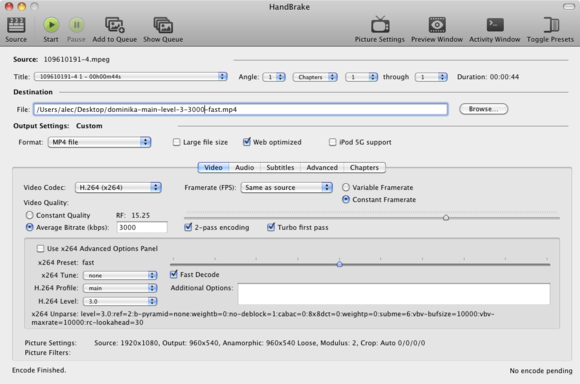The width and height of the screenshot is (580, 384).
Task: Click the No encode pending status
Action: click(x=541, y=370)
